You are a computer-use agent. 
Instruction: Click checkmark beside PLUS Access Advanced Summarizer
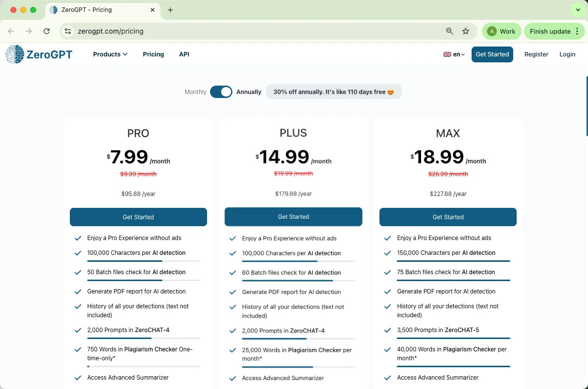tap(232, 378)
